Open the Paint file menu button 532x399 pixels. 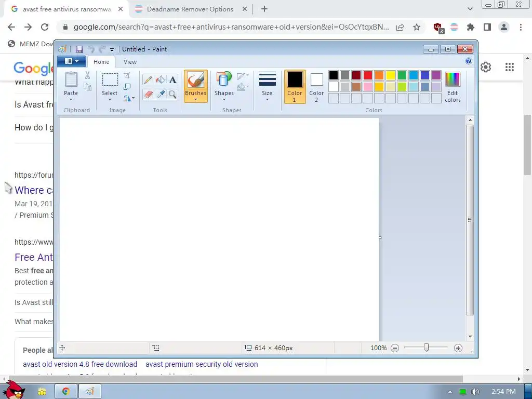coord(72,61)
